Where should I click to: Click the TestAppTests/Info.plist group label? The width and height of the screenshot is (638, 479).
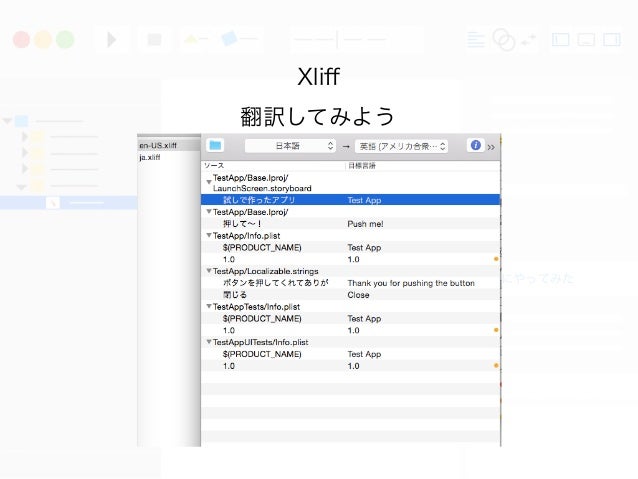[x=256, y=306]
